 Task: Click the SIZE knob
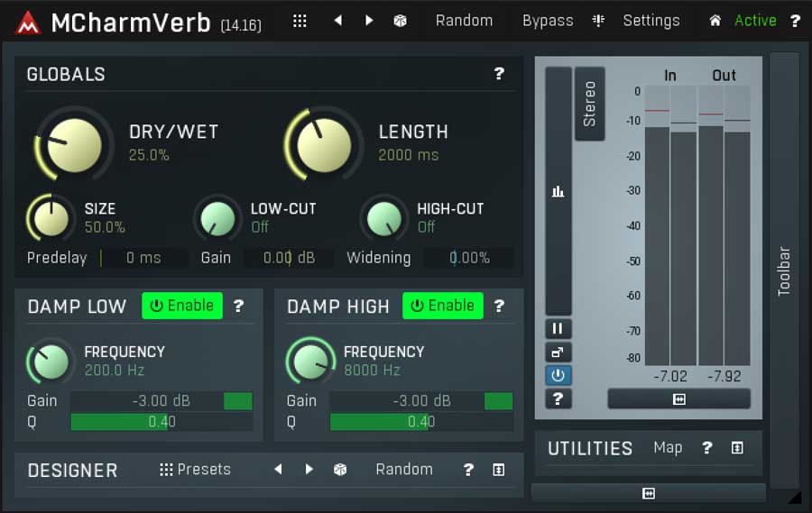pos(51,218)
